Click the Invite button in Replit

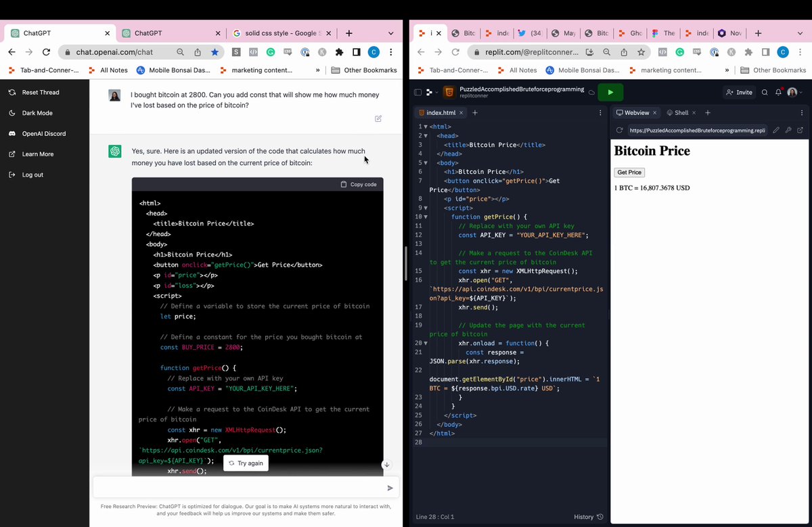tap(739, 92)
